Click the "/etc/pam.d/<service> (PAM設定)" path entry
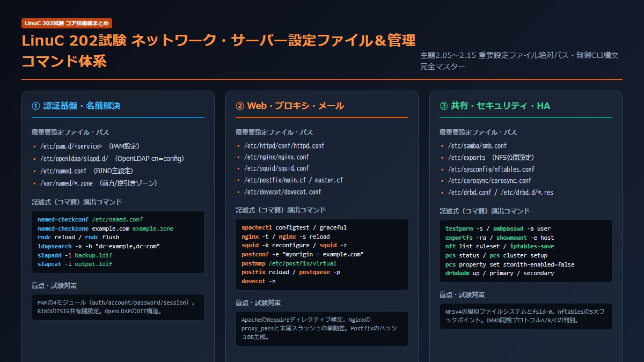 coord(90,146)
